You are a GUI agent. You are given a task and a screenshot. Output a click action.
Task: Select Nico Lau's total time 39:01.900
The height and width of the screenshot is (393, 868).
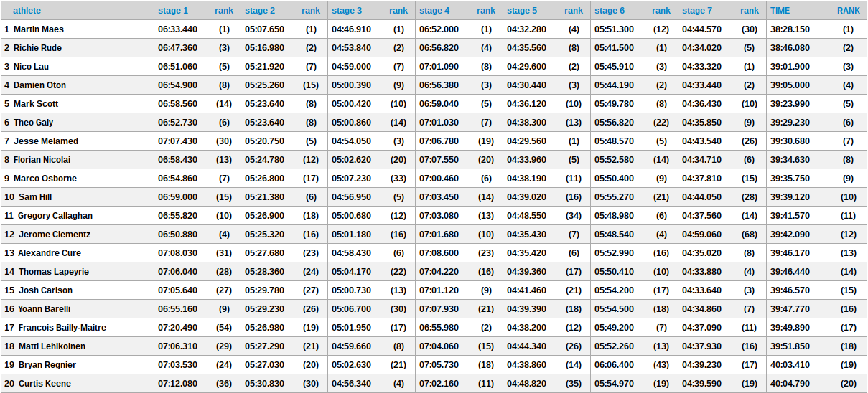click(790, 67)
